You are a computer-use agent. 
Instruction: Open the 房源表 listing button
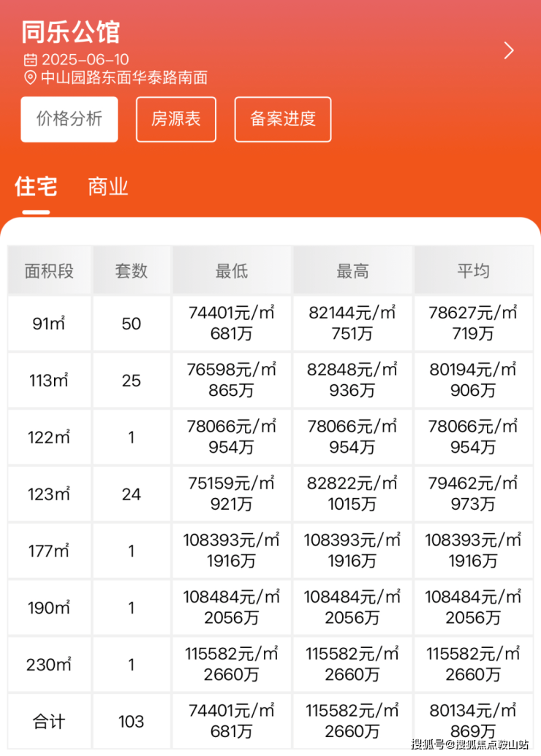click(176, 119)
